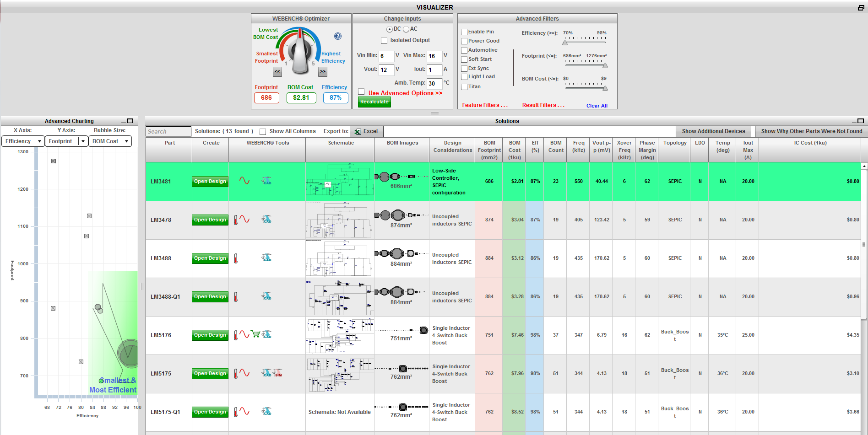Viewport: 868px width, 435px height.
Task: Click the >> arrow to increase the optimizer dial
Action: (323, 72)
